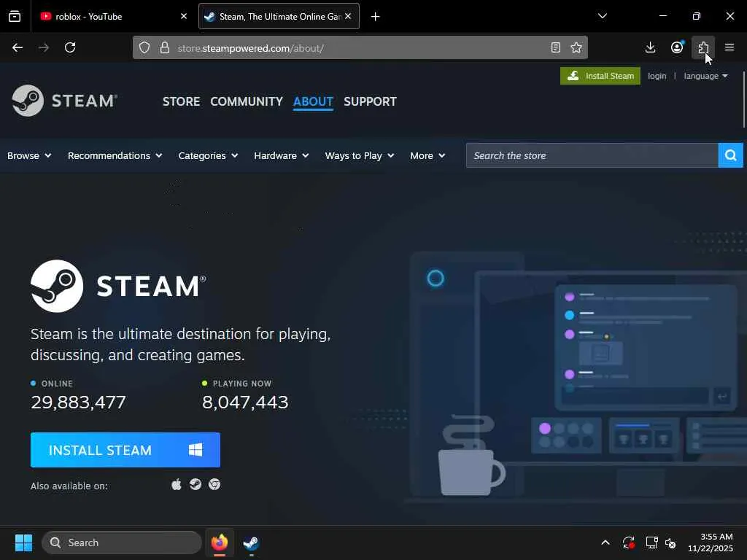Expand the Browse dropdown
Viewport: 747px width, 560px height.
(x=29, y=156)
